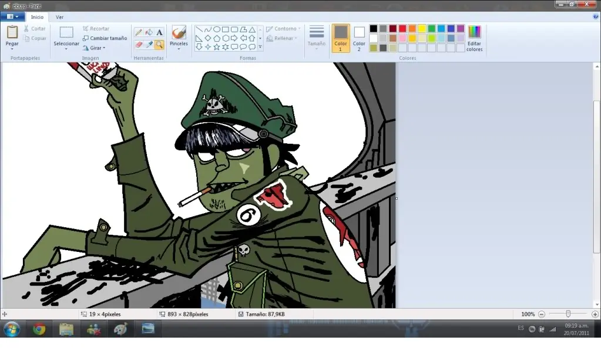
Task: Select the Eraser tool
Action: coord(139,45)
